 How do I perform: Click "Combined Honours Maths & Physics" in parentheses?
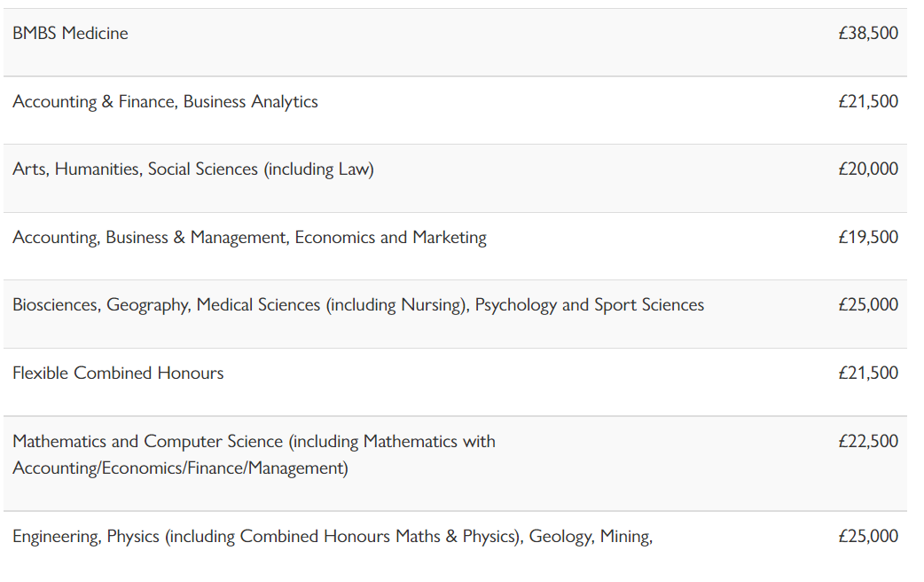380,537
